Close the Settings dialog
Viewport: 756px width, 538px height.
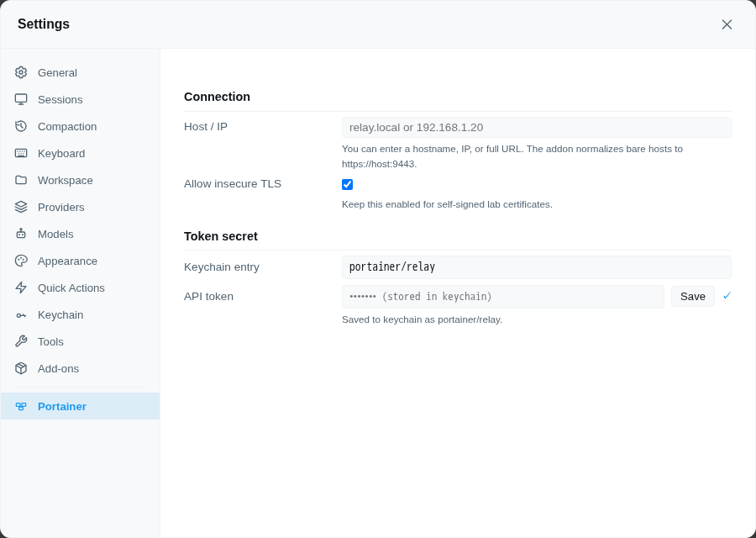(727, 24)
